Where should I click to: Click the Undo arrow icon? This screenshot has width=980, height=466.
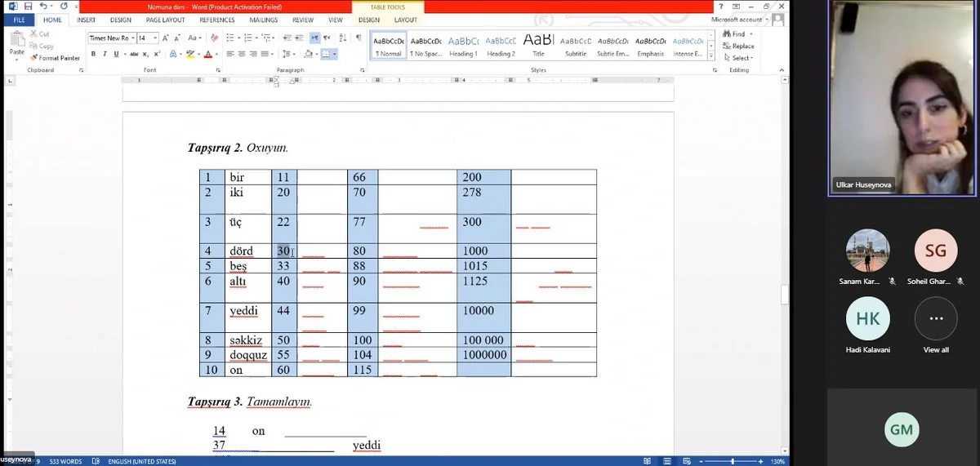point(43,7)
